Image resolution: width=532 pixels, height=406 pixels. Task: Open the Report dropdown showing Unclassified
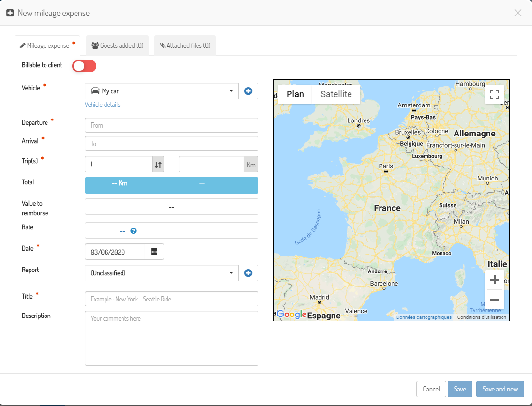(x=162, y=273)
